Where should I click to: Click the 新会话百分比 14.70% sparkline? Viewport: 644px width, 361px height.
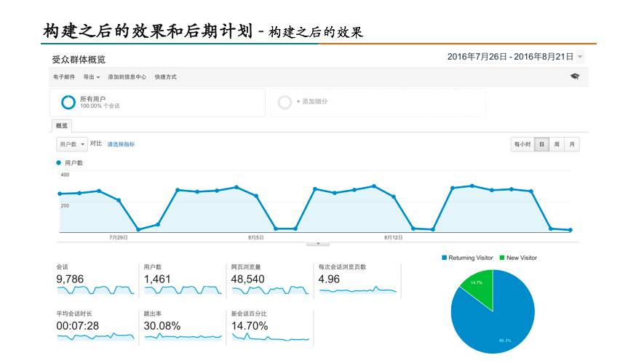point(270,336)
